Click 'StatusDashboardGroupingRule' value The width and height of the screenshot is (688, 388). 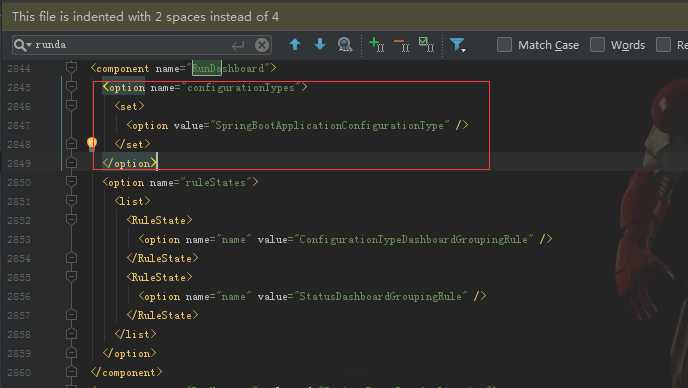tap(380, 296)
